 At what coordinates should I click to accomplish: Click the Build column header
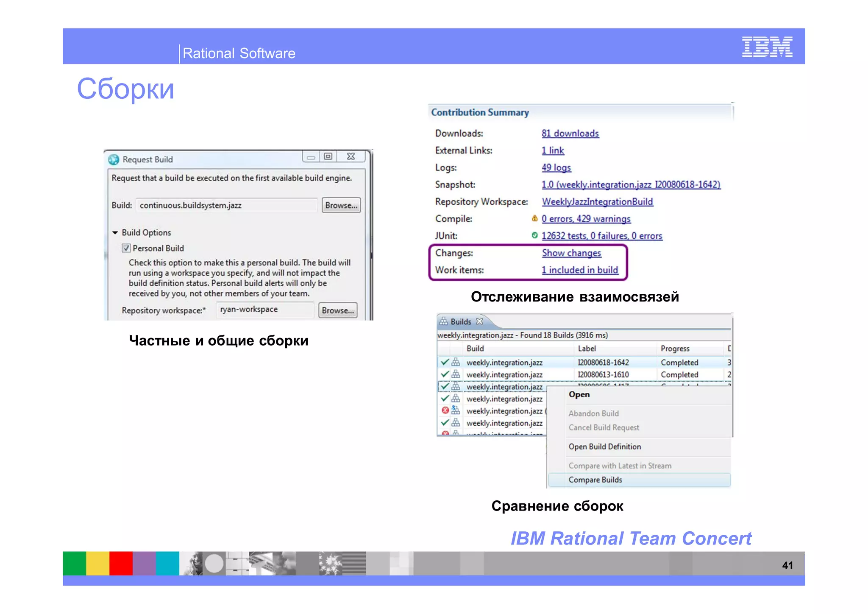pyautogui.click(x=518, y=349)
